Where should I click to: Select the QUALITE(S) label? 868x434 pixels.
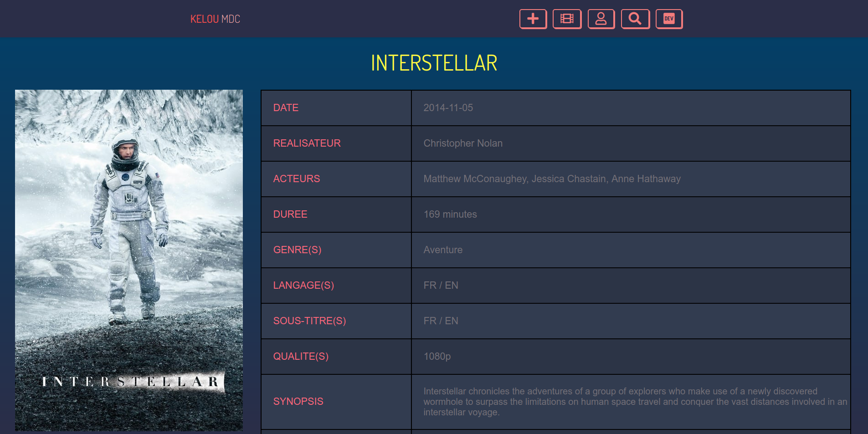click(301, 357)
